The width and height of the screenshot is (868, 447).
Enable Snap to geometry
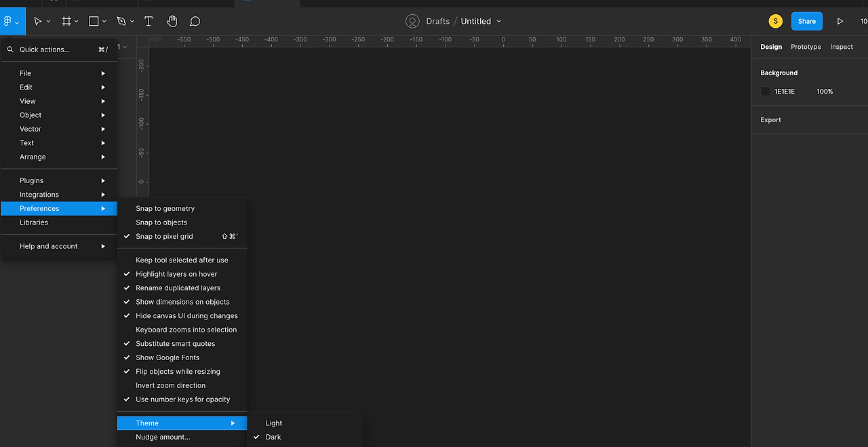(182, 208)
